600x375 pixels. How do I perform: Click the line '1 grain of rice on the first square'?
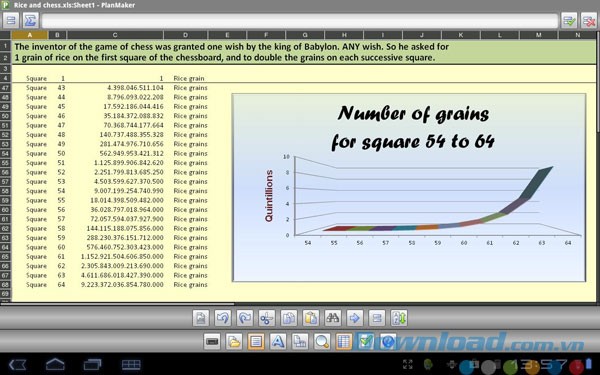(225, 58)
